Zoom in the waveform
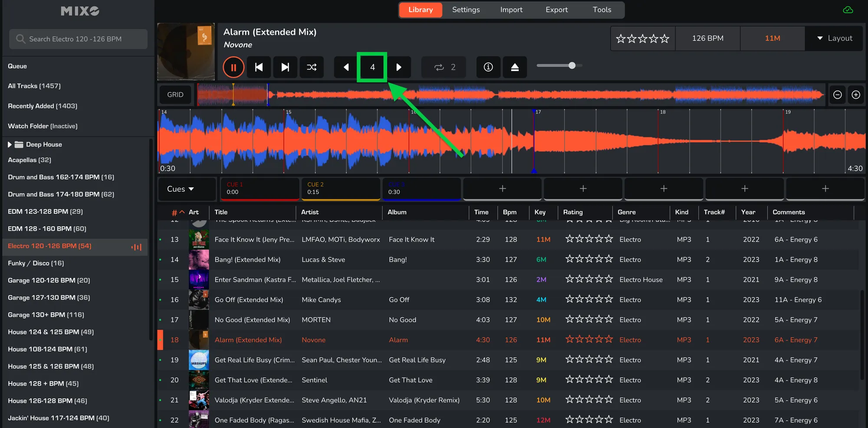The width and height of the screenshot is (868, 428). (x=856, y=95)
